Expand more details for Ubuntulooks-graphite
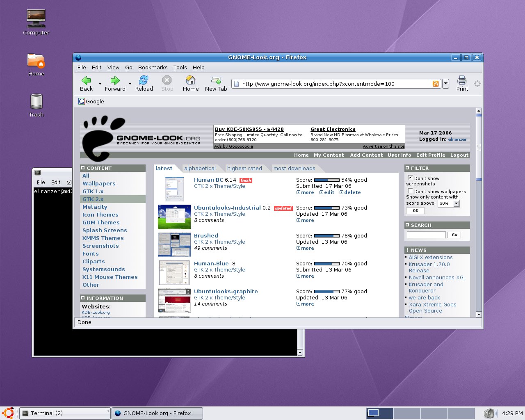 point(305,304)
